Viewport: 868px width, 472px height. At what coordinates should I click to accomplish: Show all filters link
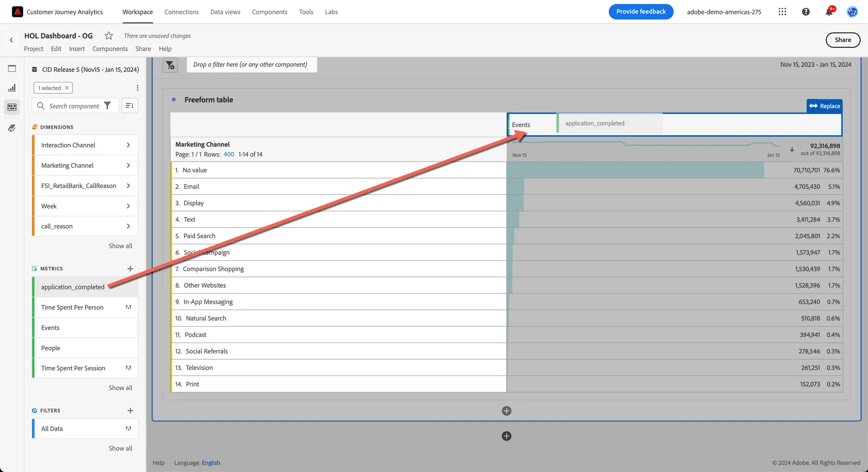pos(120,448)
